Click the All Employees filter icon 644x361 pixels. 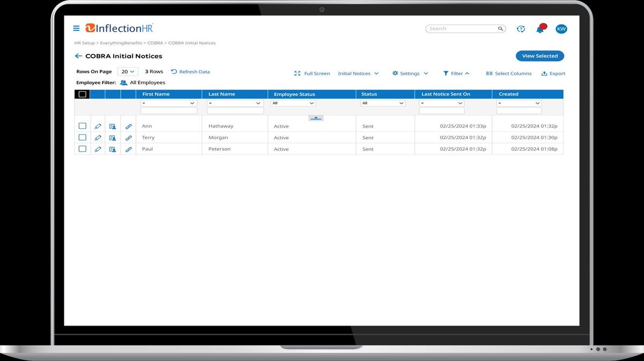[x=123, y=83]
